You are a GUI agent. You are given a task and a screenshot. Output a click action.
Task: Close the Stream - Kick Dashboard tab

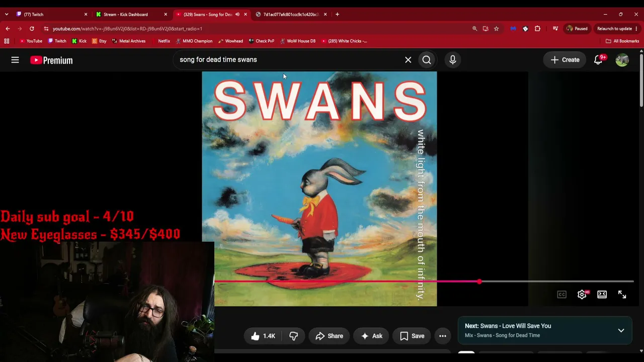pyautogui.click(x=166, y=15)
